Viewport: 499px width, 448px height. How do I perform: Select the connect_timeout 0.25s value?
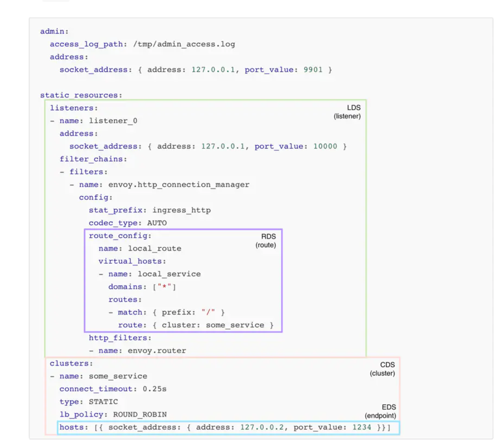pyautogui.click(x=154, y=389)
